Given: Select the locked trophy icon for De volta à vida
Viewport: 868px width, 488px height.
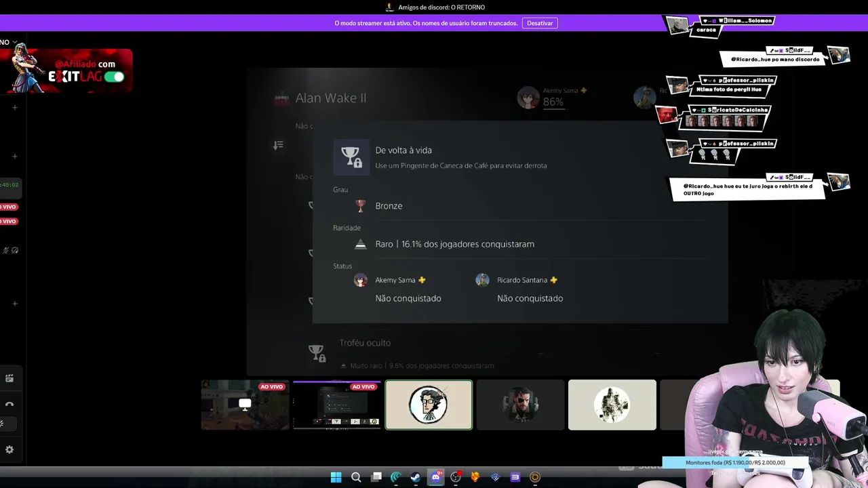Looking at the screenshot, I should pos(351,157).
